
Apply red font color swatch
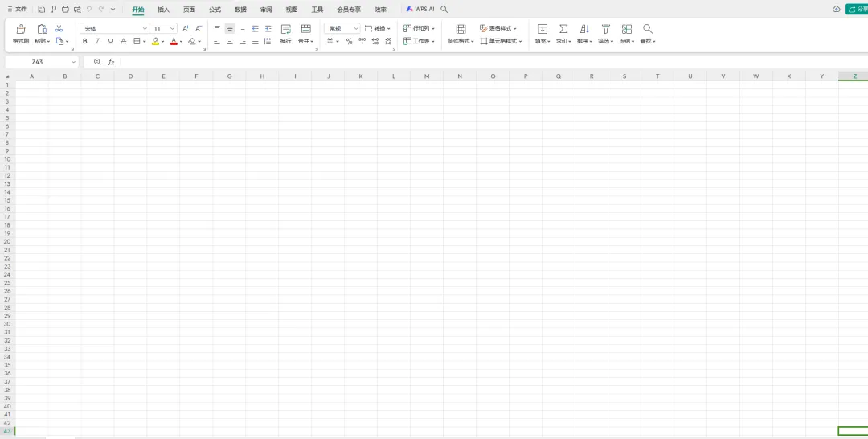174,42
